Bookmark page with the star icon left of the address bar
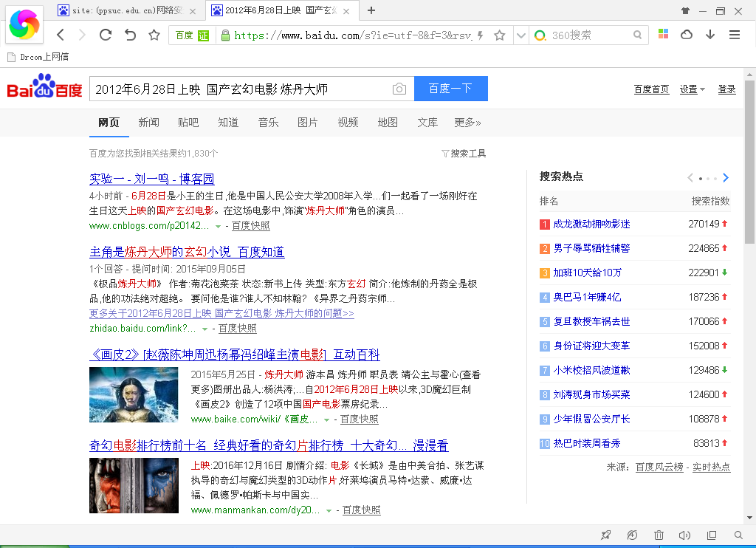Image resolution: width=756 pixels, height=548 pixels. click(x=154, y=35)
